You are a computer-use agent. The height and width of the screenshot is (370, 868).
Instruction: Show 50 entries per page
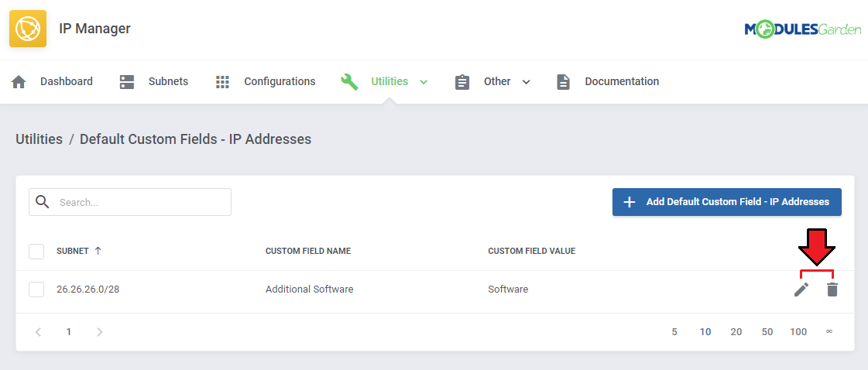[x=767, y=332]
